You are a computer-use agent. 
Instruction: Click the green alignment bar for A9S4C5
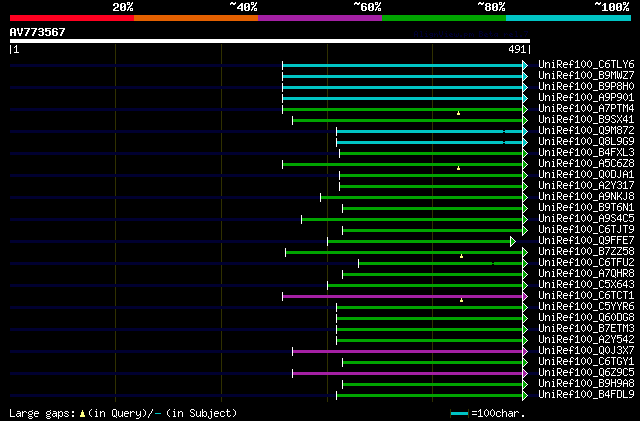[412, 220]
